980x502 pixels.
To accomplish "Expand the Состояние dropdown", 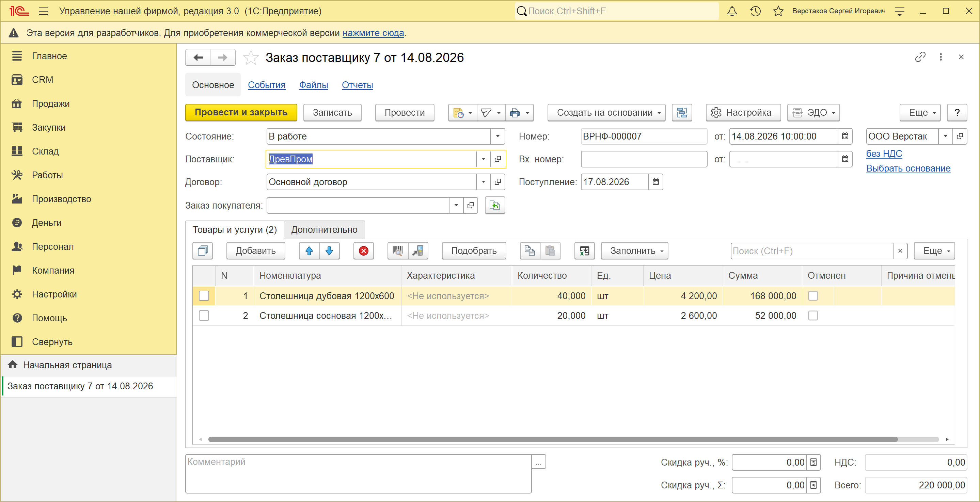I will (497, 136).
